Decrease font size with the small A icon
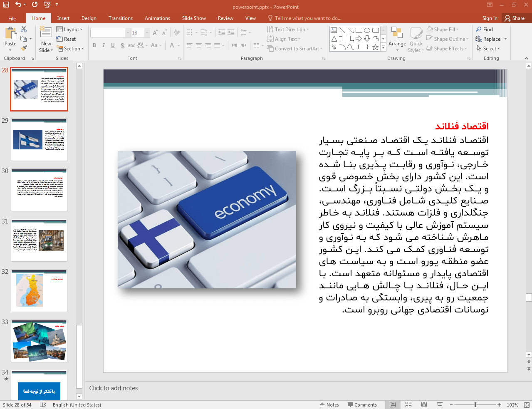Image resolution: width=532 pixels, height=409 pixels. click(x=164, y=32)
